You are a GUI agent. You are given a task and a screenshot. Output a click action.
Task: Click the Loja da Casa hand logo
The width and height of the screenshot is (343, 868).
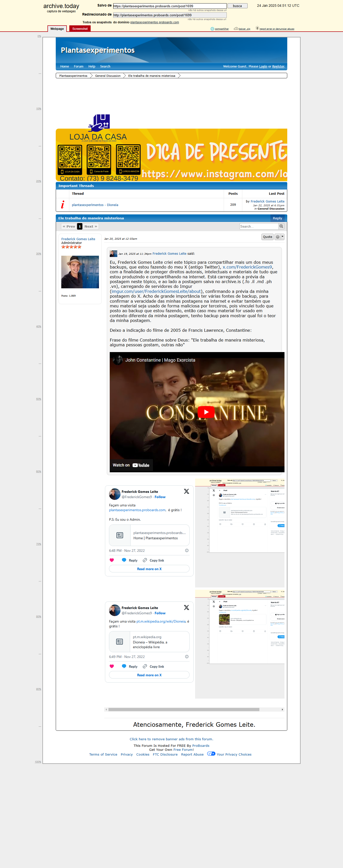tap(99, 123)
